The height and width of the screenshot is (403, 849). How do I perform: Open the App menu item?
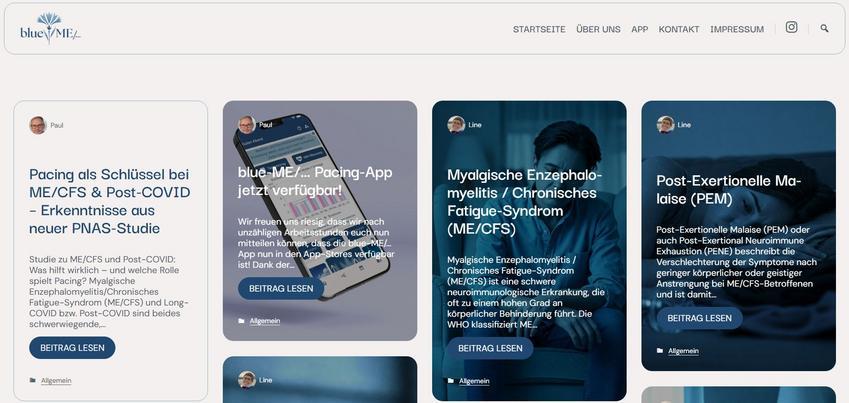point(639,29)
